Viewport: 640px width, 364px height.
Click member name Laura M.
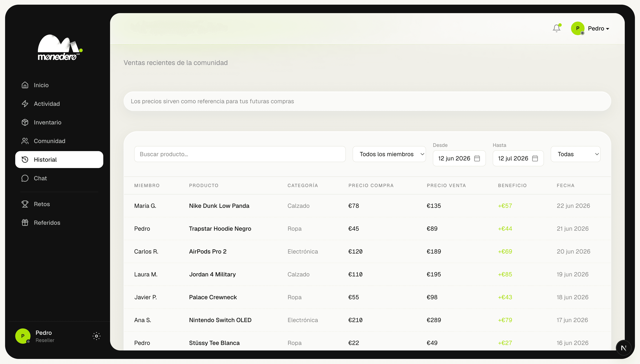[146, 274]
